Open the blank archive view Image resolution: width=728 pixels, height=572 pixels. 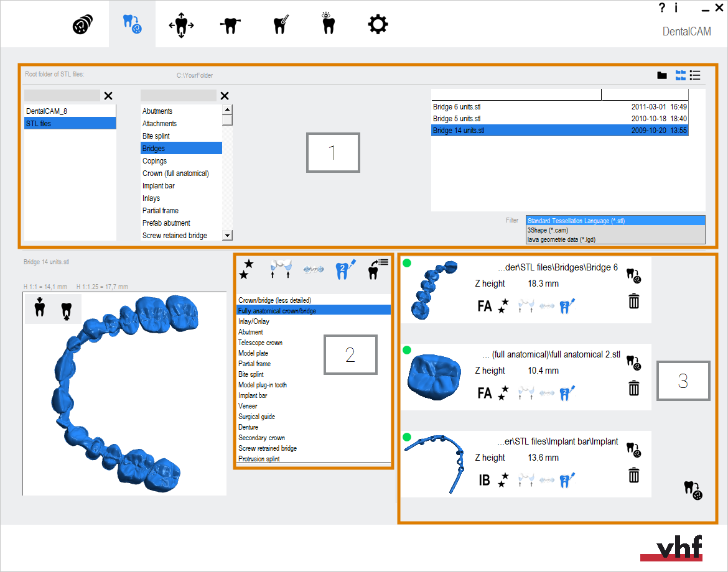click(x=83, y=25)
